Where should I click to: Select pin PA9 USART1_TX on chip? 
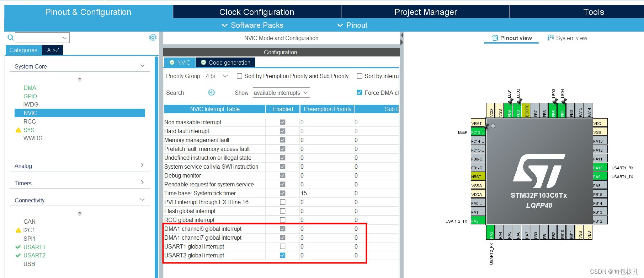point(600,176)
